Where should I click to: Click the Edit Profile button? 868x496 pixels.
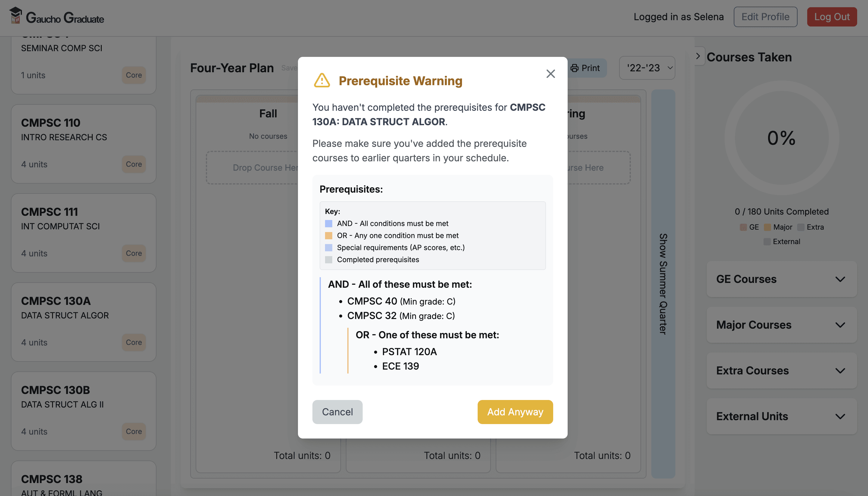coord(765,17)
